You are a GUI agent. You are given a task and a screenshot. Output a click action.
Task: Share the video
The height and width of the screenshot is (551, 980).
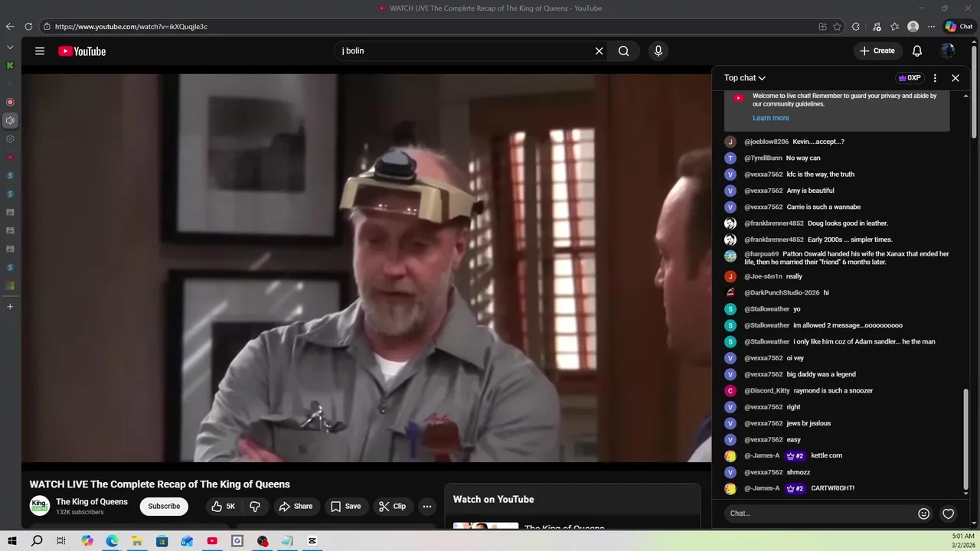pyautogui.click(x=296, y=507)
